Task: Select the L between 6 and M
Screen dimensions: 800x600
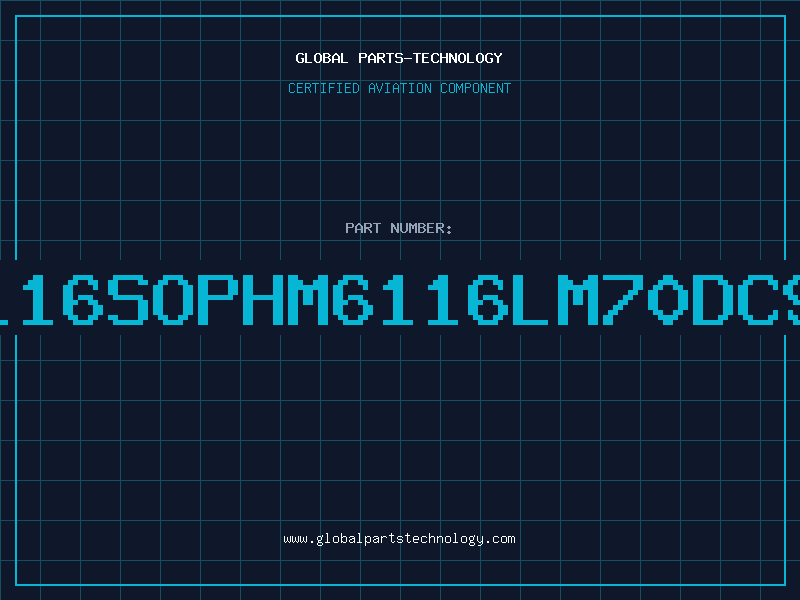Action: tap(533, 299)
